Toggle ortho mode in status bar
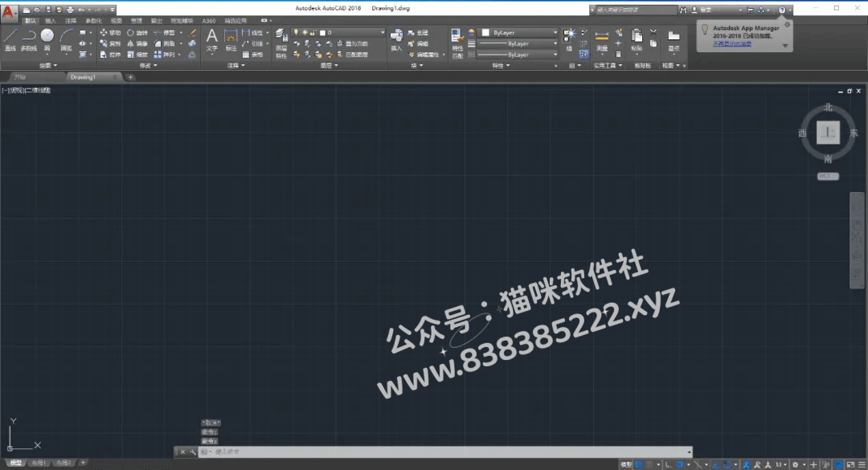This screenshot has width=868, height=470. (x=668, y=464)
